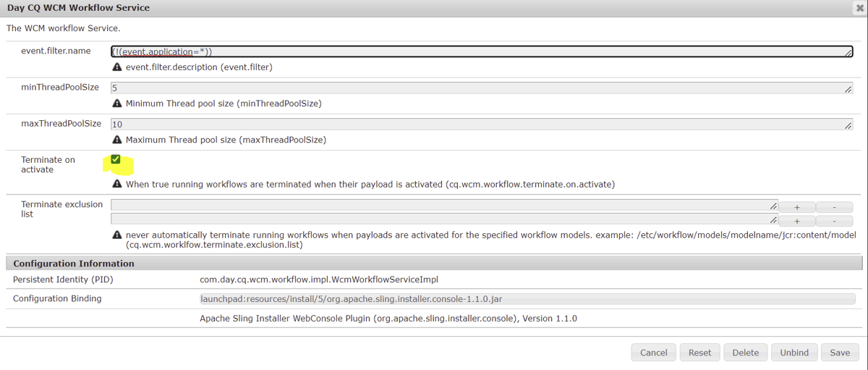Click minus button on second exclusion list row
The image size is (868, 370).
point(834,221)
